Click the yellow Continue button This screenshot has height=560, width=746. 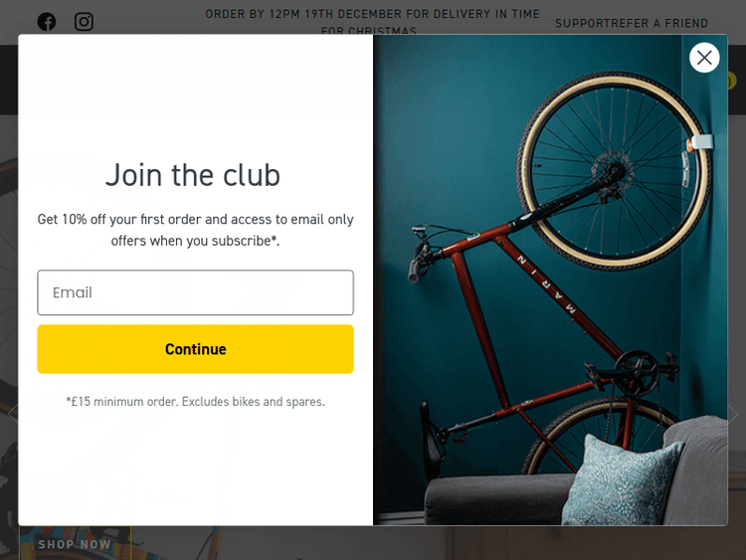coord(196,349)
